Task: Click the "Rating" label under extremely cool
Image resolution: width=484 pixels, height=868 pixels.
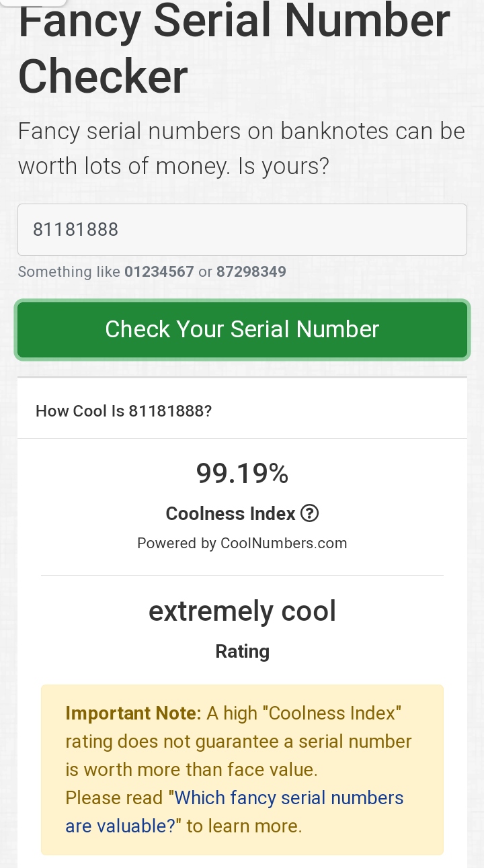Action: point(242,652)
